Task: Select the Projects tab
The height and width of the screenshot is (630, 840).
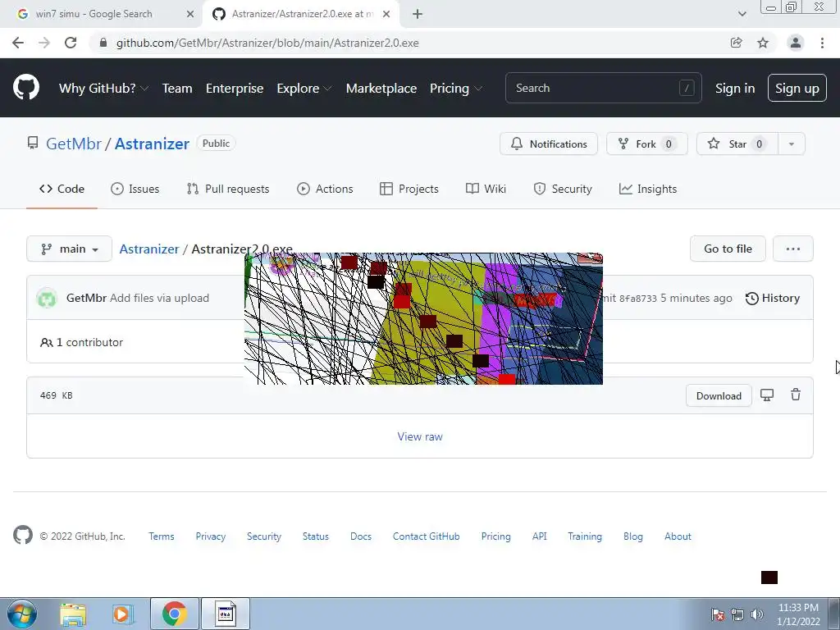Action: pos(409,189)
